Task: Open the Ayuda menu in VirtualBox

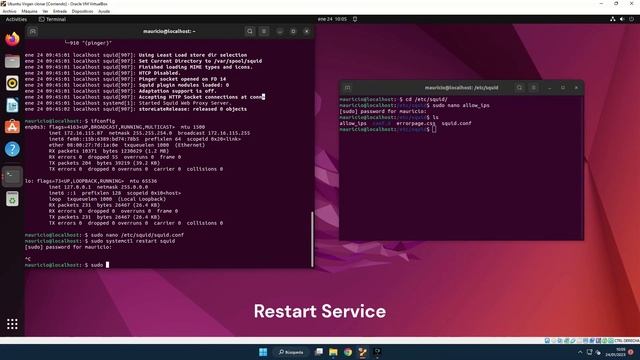Action: click(x=104, y=11)
